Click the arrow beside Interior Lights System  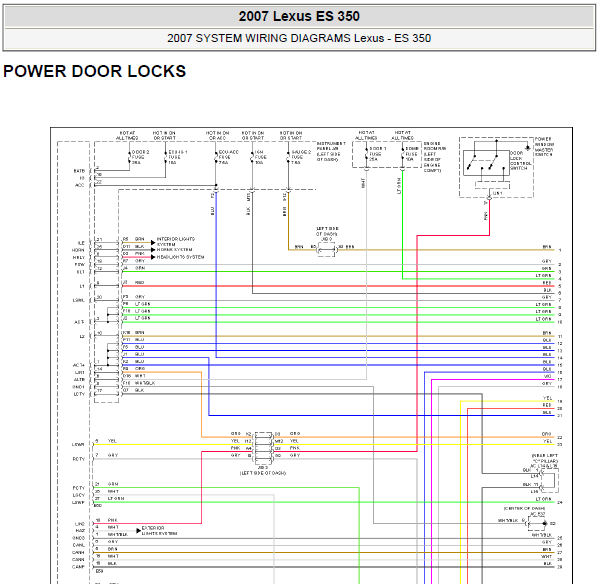(x=153, y=243)
